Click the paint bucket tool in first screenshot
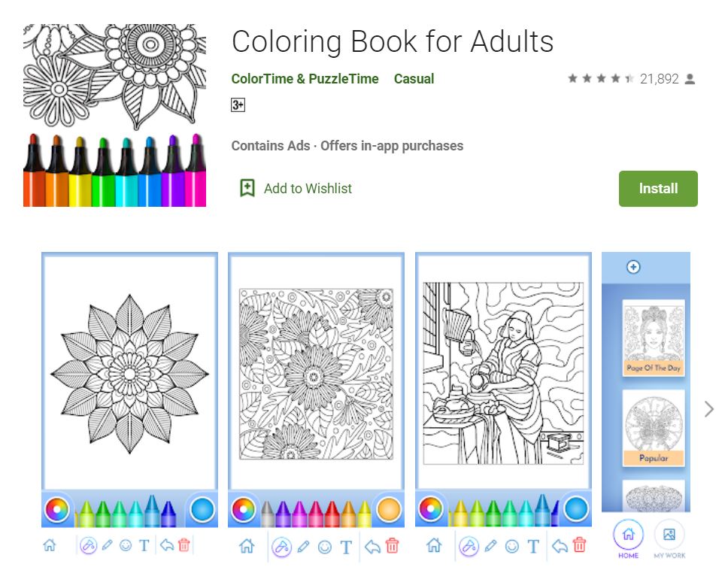 88,545
